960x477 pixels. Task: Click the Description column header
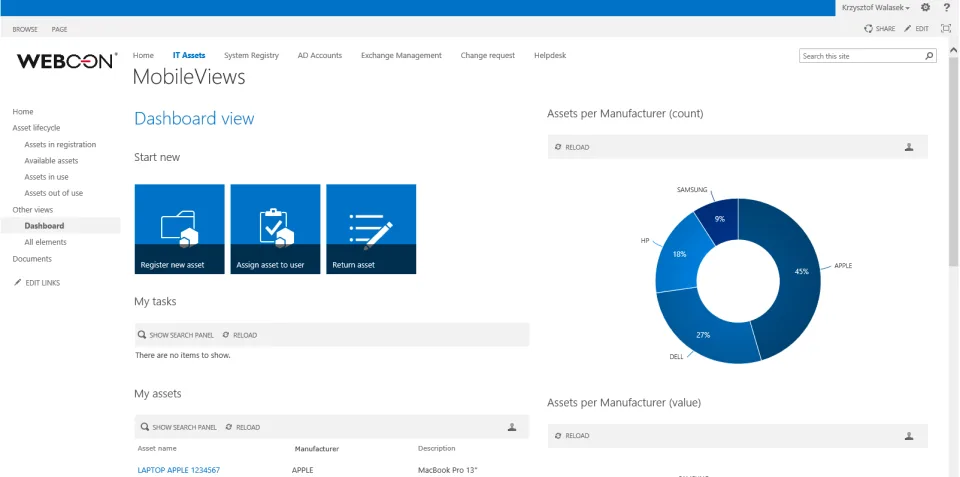point(437,449)
